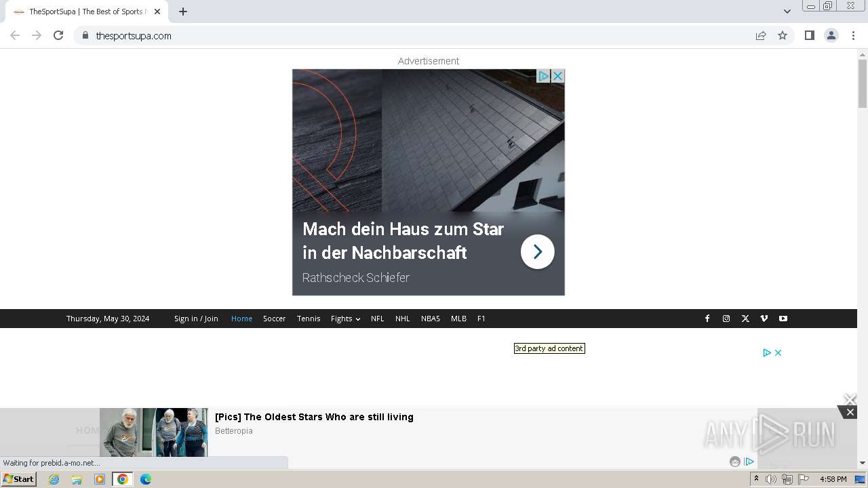Open the Tennis menu item
The height and width of the screenshot is (488, 868).
[x=309, y=319]
